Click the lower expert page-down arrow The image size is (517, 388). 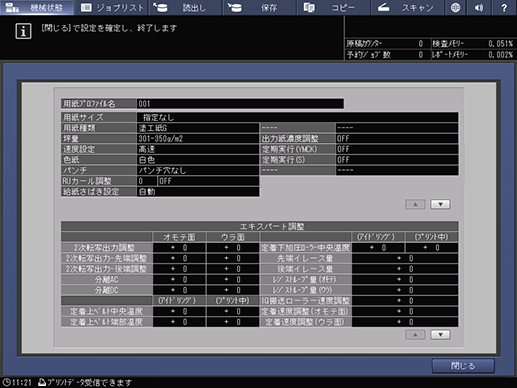pos(440,334)
